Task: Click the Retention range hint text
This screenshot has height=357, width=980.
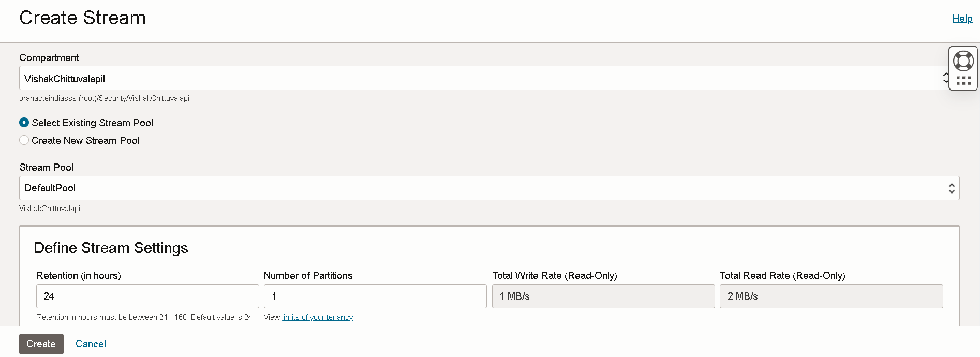Action: (144, 317)
